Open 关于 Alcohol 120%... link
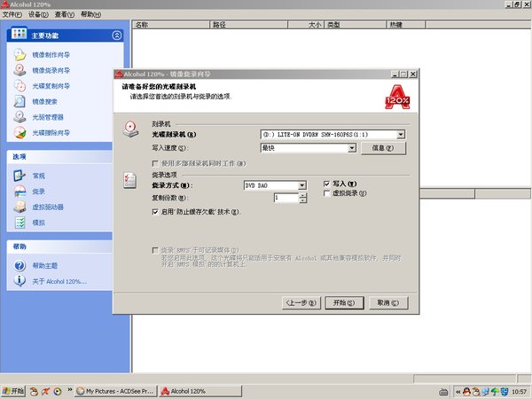 (59, 282)
